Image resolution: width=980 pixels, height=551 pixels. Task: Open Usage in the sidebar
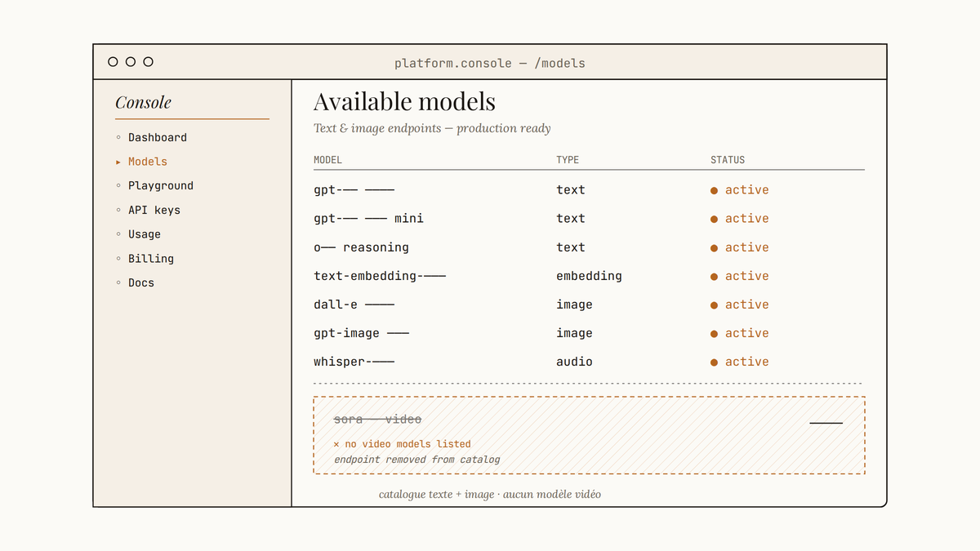pyautogui.click(x=145, y=234)
